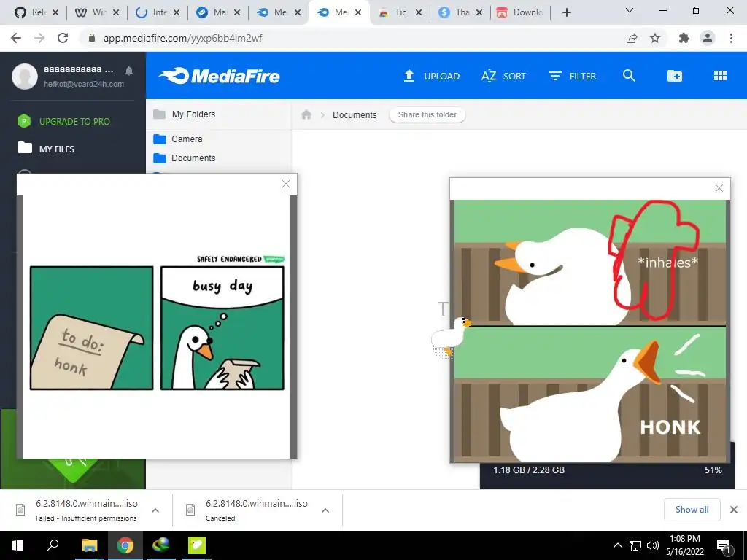Go back in browser history
This screenshot has height=560, width=747.
[x=16, y=38]
